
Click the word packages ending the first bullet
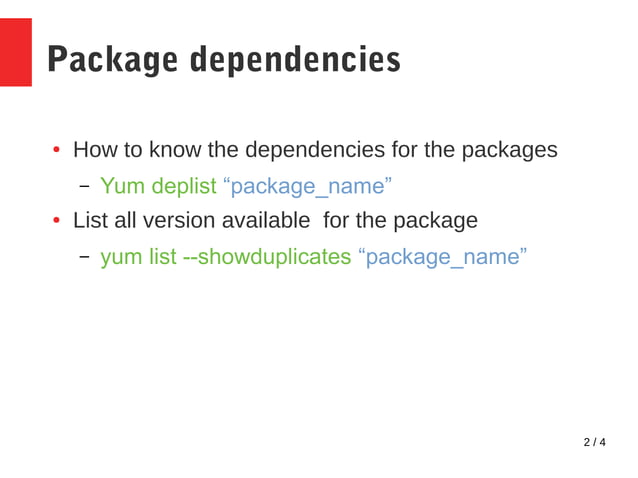509,151
